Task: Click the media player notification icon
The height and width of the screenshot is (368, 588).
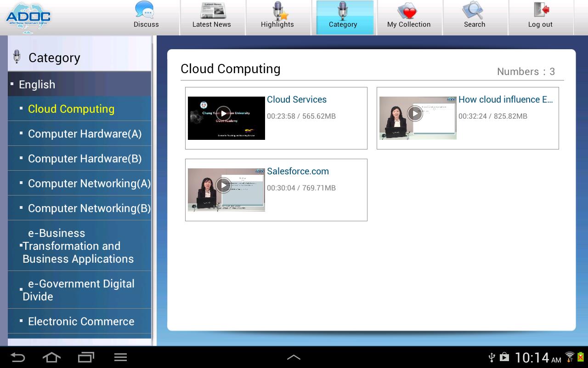Action: tap(504, 357)
